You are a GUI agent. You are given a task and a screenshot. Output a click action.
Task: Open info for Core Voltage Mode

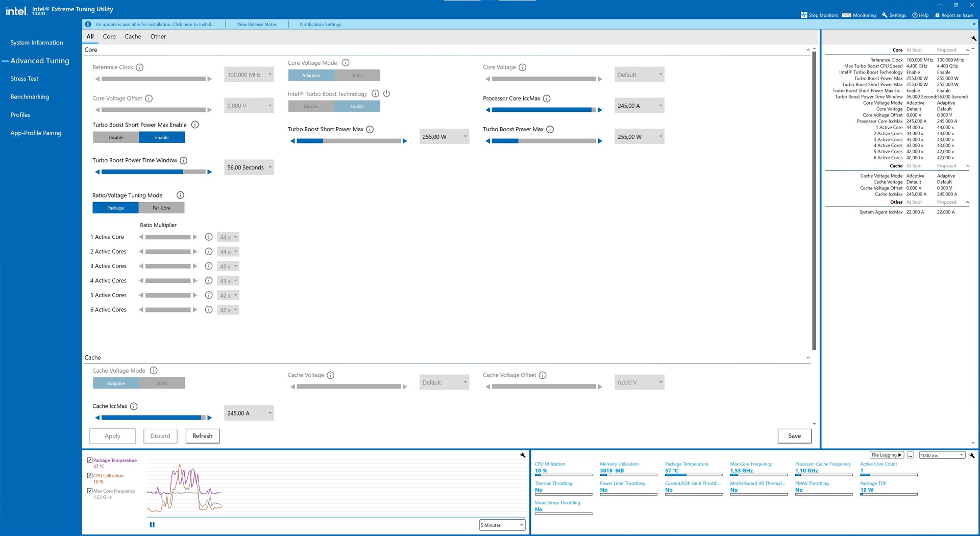tap(346, 63)
